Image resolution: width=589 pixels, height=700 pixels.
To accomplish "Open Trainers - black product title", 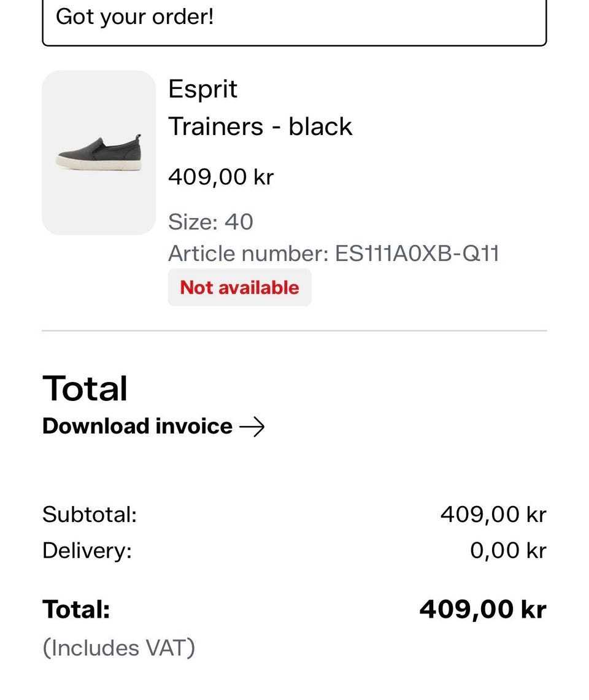I will click(260, 126).
